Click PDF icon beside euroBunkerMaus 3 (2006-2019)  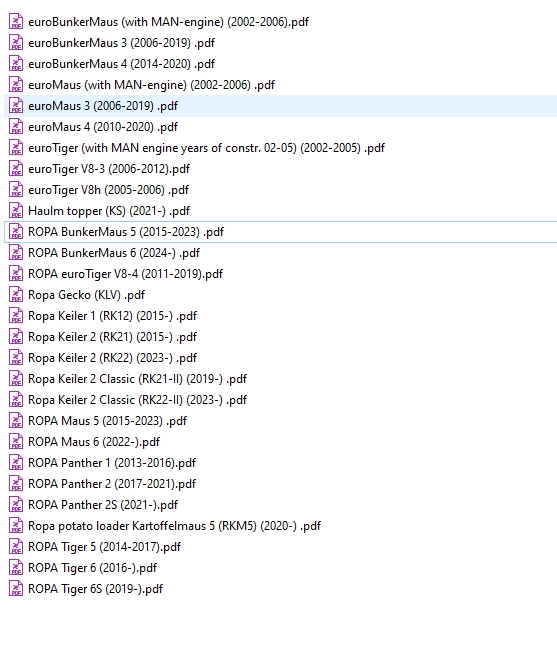pyautogui.click(x=16, y=43)
